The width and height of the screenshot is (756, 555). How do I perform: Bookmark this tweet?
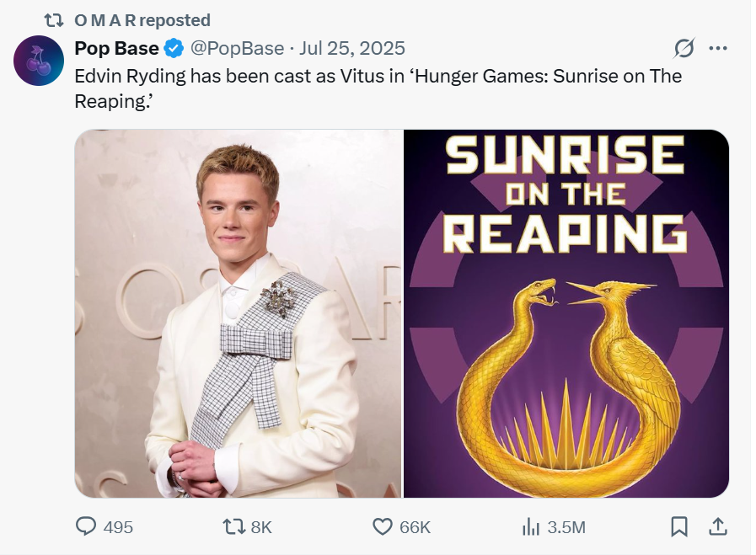[679, 526]
